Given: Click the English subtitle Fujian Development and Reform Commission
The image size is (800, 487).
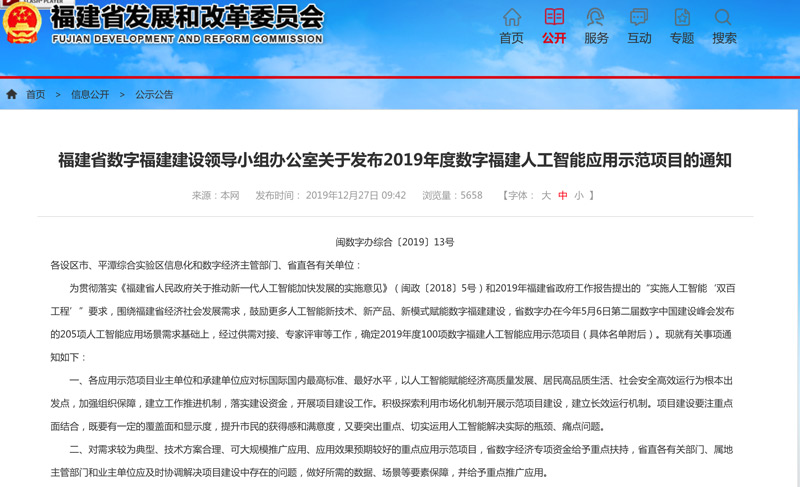Looking at the screenshot, I should point(186,37).
